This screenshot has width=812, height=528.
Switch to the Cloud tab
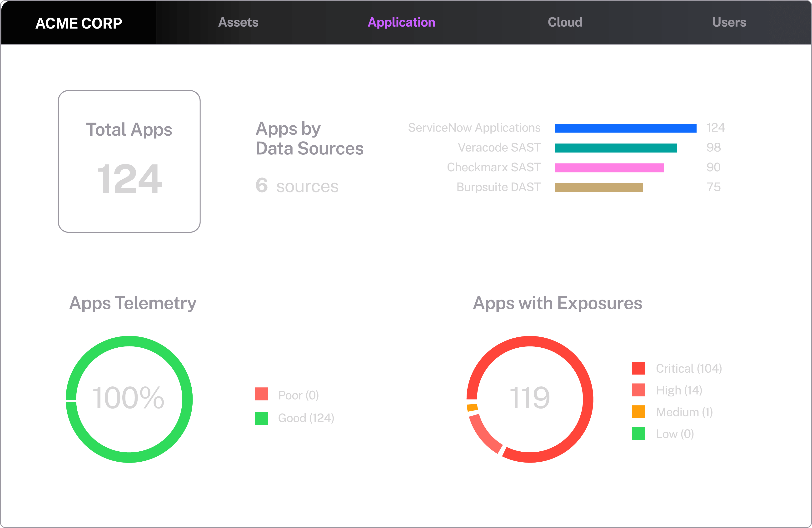(x=565, y=23)
